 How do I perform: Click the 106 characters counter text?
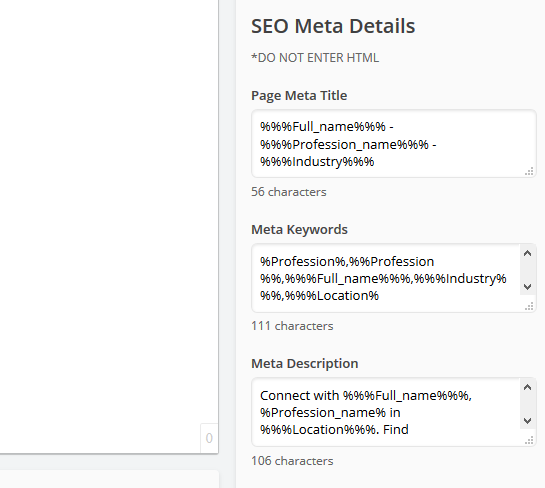click(292, 461)
